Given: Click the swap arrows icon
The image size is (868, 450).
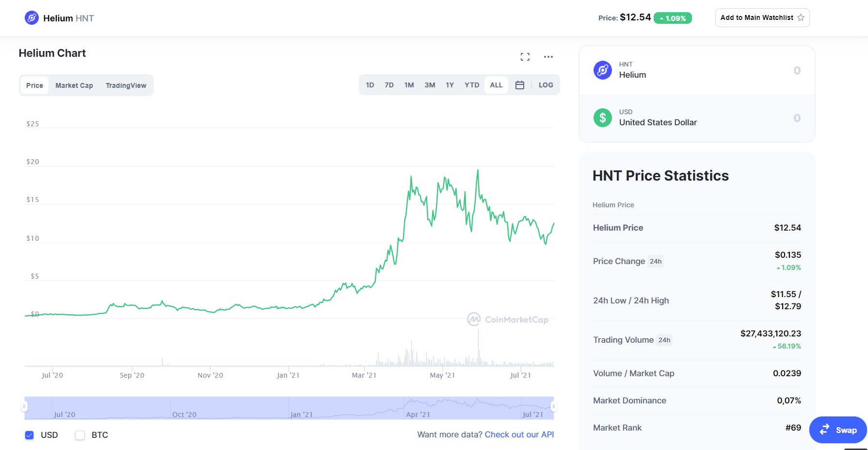Looking at the screenshot, I should [x=824, y=430].
